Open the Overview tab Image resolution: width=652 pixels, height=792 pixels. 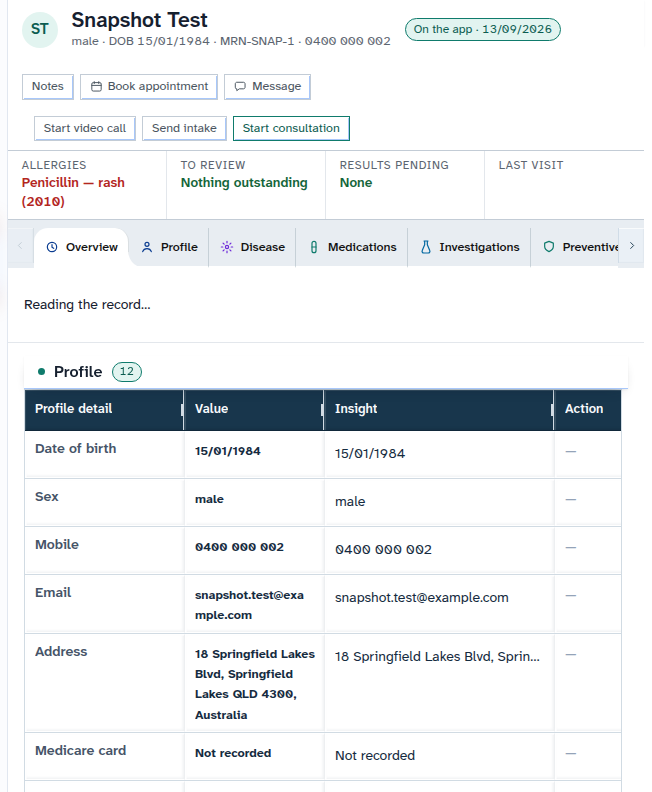(x=81, y=247)
